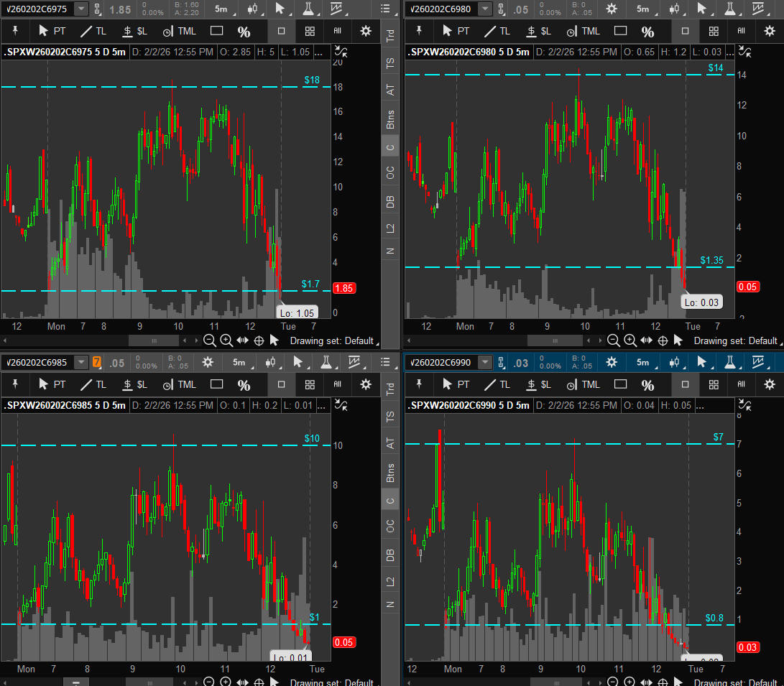Expand the 5m timeframe selector in C6990 chart

(643, 363)
